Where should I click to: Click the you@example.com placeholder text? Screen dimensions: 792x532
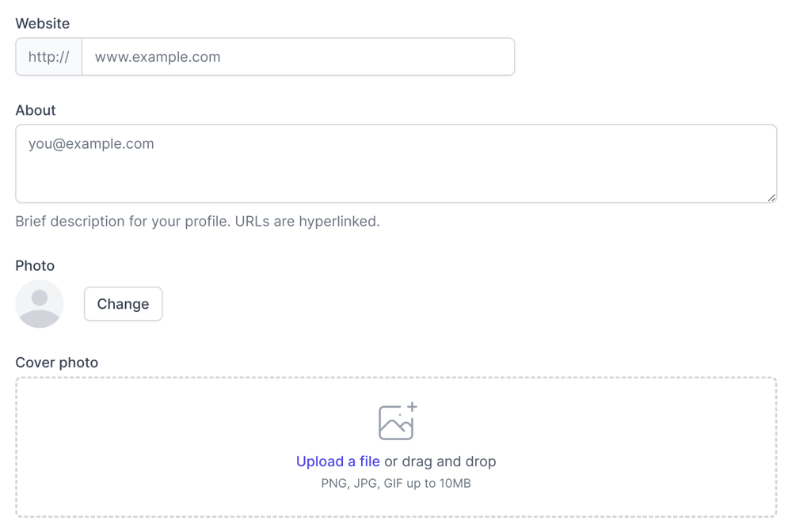91,144
